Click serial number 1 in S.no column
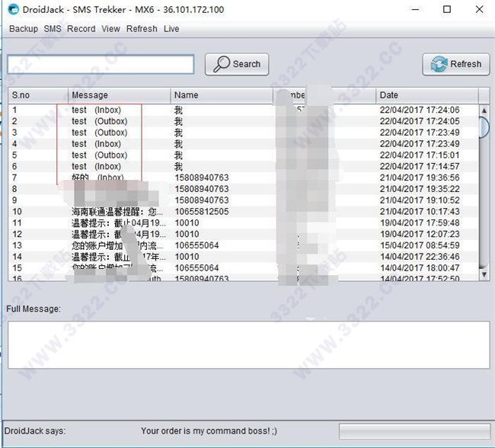495x448 pixels. pos(14,110)
